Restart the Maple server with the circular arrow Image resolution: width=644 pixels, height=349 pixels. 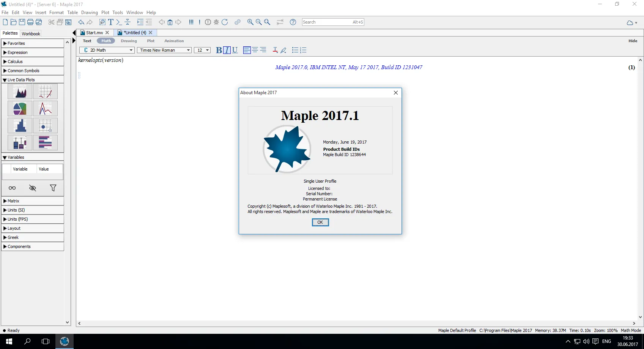tap(225, 22)
